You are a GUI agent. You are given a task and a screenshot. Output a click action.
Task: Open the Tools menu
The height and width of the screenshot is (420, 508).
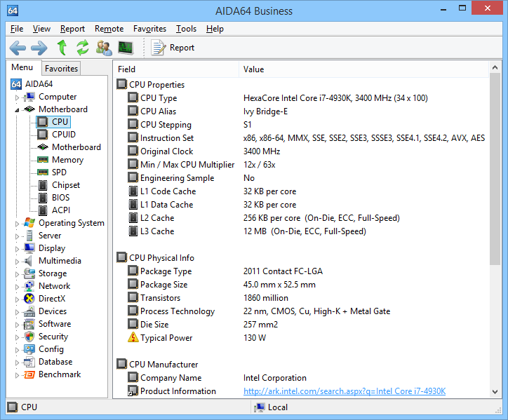(x=186, y=29)
